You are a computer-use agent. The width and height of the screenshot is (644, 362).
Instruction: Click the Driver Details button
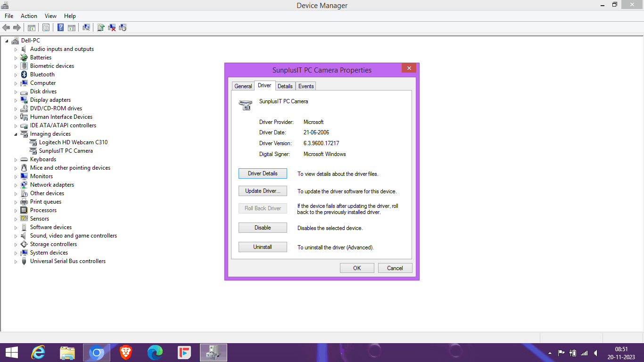coord(263,173)
